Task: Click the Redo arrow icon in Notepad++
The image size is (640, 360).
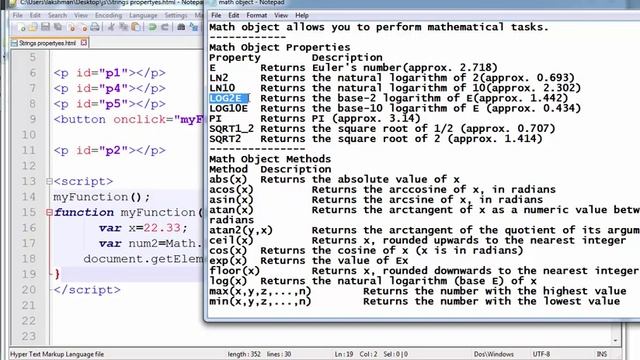Action: tap(165, 27)
